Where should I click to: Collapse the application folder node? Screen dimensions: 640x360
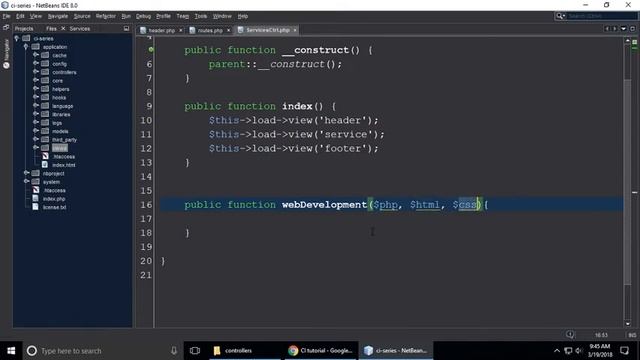[26, 47]
